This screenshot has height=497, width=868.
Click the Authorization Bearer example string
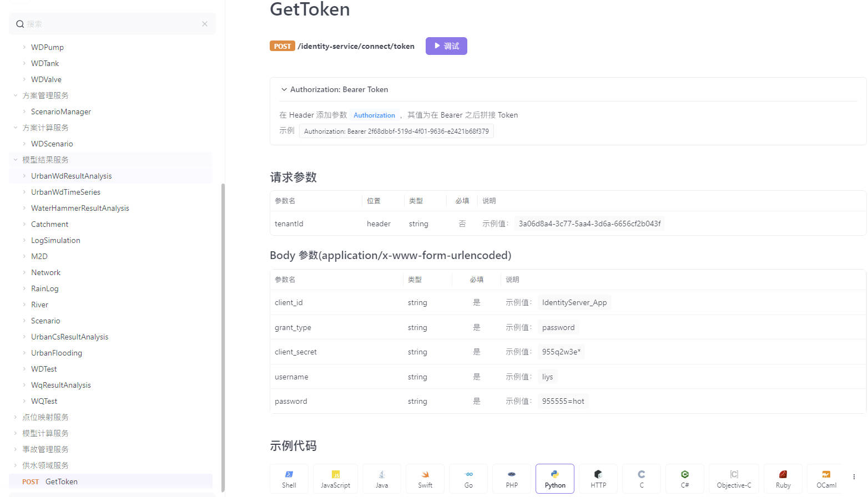pos(396,131)
